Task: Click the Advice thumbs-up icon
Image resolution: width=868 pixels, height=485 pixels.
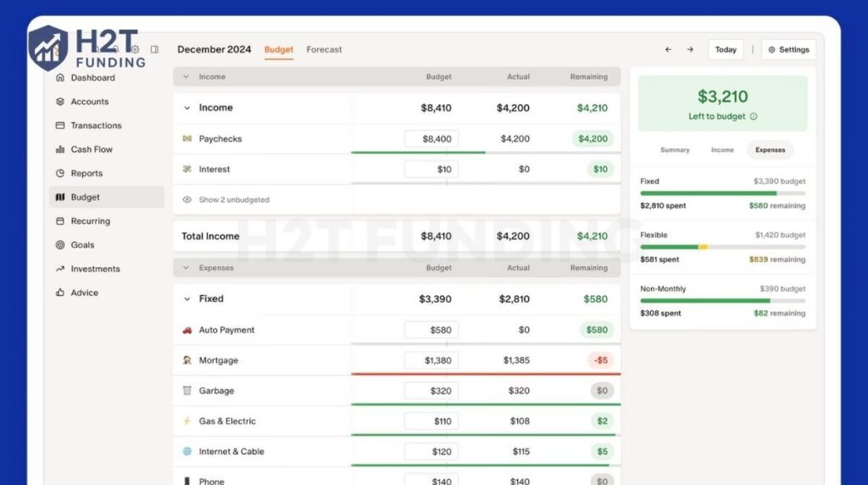Action: pyautogui.click(x=60, y=293)
